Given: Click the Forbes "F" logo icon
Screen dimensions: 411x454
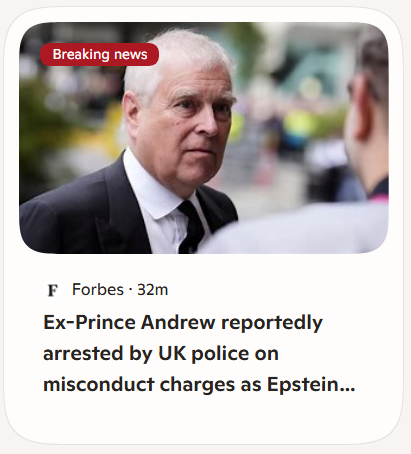Looking at the screenshot, I should tap(53, 290).
